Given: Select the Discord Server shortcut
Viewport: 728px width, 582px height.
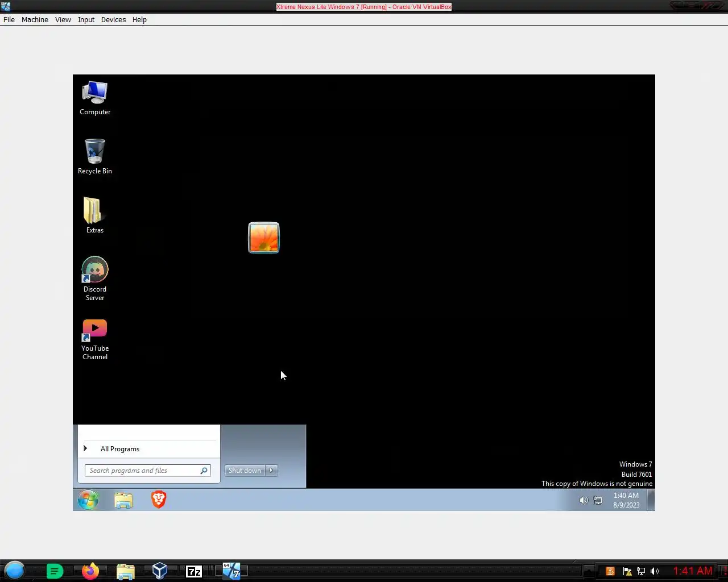Looking at the screenshot, I should tap(95, 278).
